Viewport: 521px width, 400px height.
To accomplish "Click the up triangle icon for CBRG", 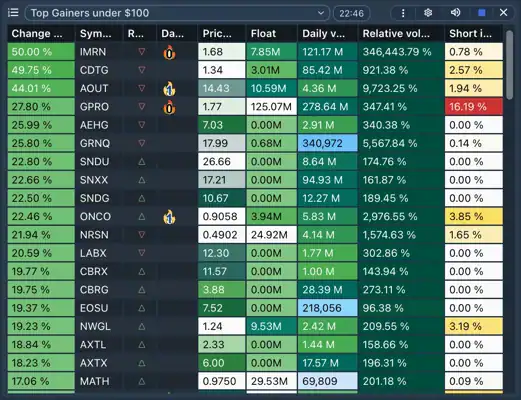I will pos(142,289).
